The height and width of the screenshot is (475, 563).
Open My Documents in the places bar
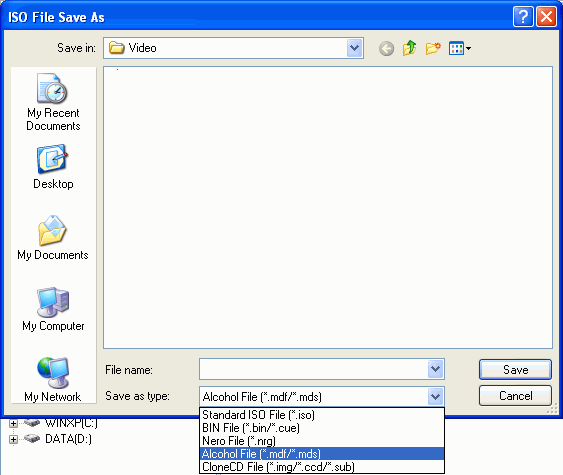(x=53, y=238)
